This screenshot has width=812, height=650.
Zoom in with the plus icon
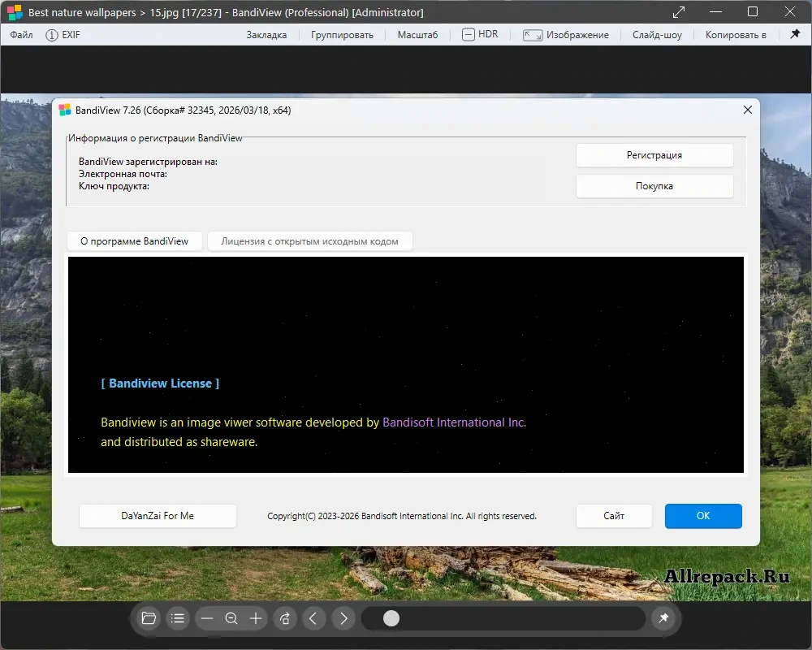256,618
